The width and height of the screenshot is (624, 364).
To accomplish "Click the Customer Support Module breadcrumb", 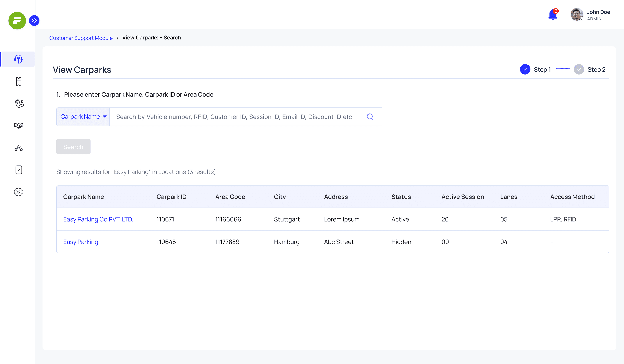I will pyautogui.click(x=81, y=38).
